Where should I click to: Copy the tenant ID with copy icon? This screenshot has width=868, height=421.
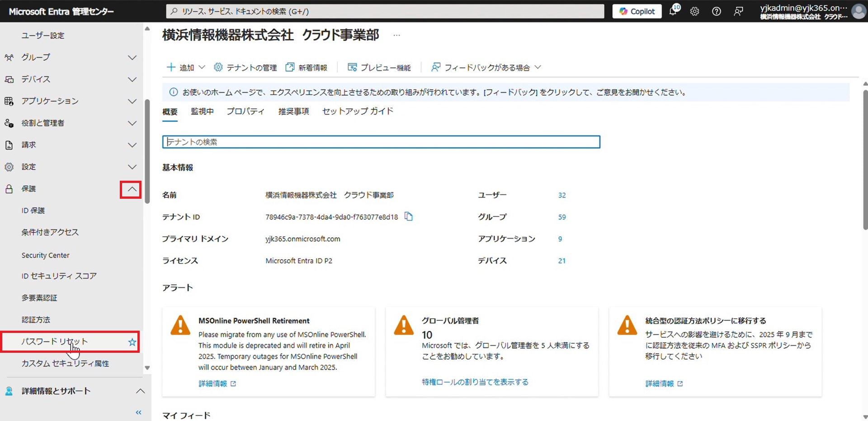[x=408, y=216]
